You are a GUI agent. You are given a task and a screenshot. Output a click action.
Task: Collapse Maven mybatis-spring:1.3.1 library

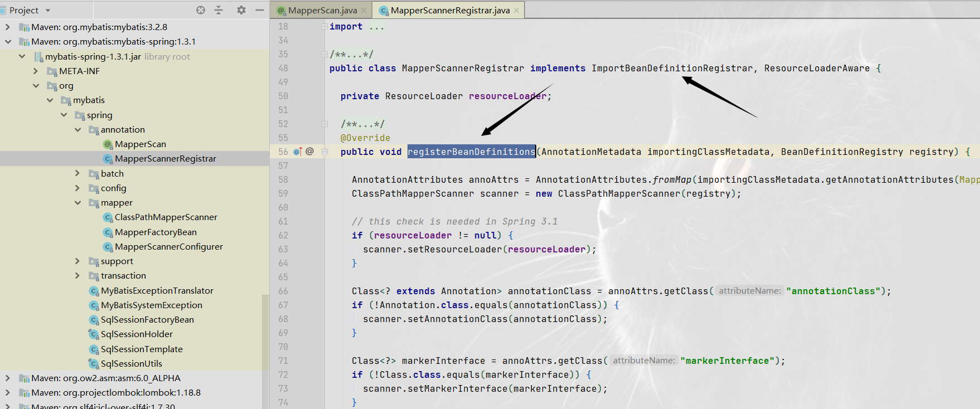click(7, 41)
